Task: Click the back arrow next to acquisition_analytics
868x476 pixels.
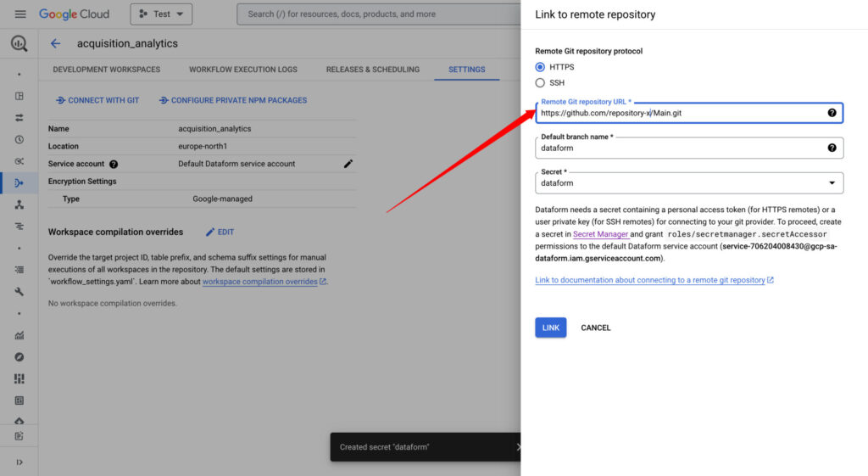Action: 56,43
